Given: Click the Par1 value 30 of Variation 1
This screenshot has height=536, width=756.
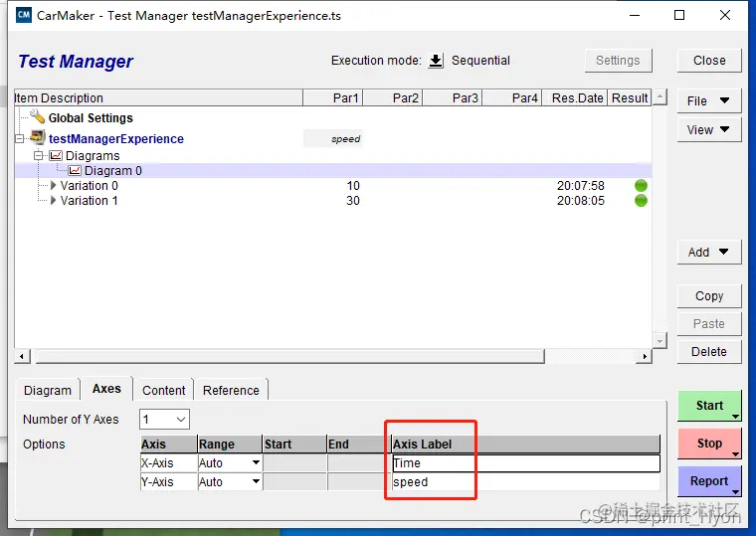Looking at the screenshot, I should [x=353, y=201].
